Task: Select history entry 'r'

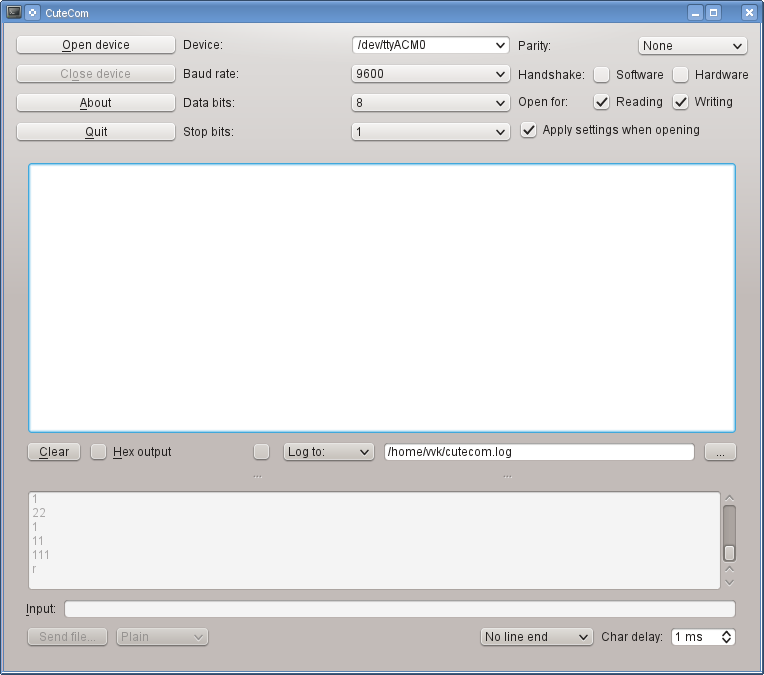Action: click(34, 569)
